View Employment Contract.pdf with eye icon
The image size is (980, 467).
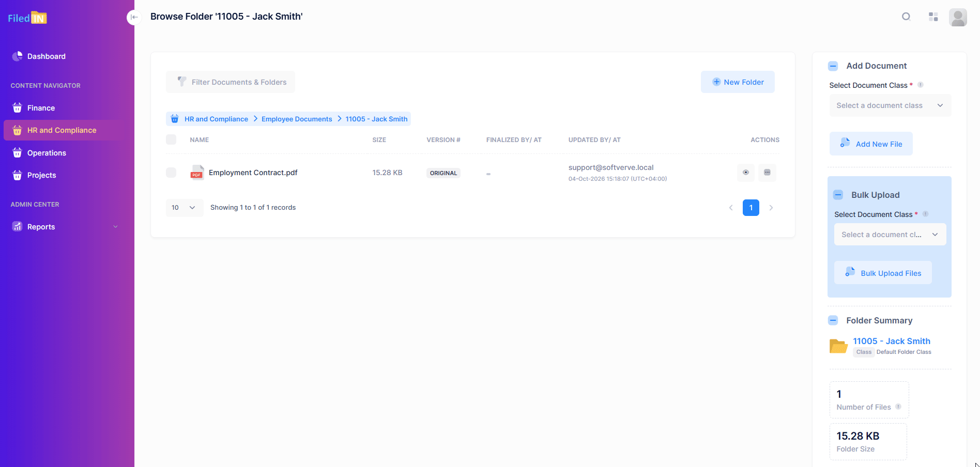pos(746,173)
